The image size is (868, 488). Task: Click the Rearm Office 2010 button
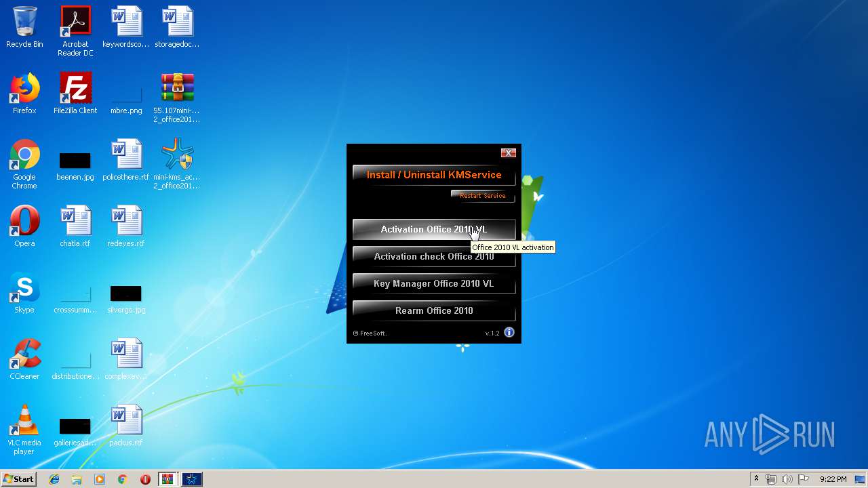pyautogui.click(x=434, y=310)
